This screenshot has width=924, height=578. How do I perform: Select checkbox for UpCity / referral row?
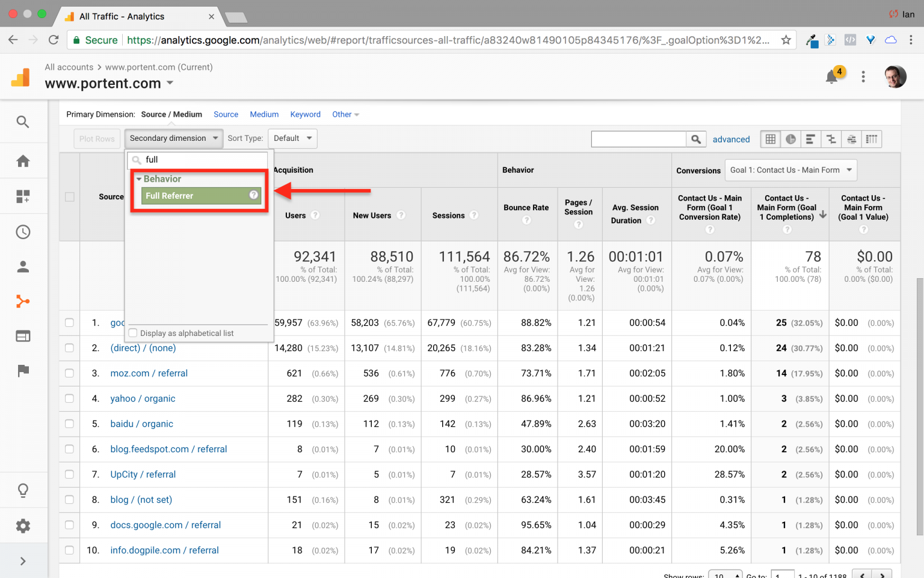click(x=70, y=474)
